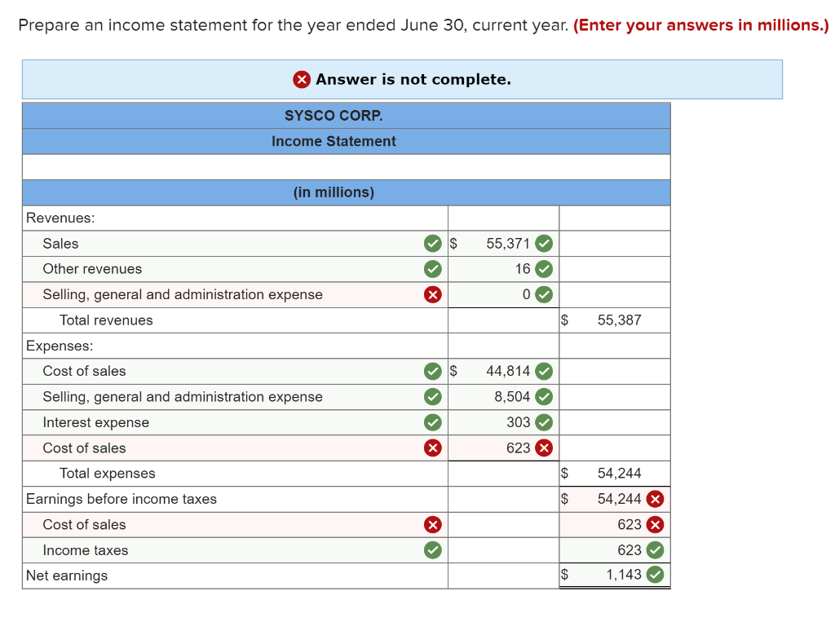The image size is (835, 644).
Task: Click the green check next to 303
Action: pos(544,422)
